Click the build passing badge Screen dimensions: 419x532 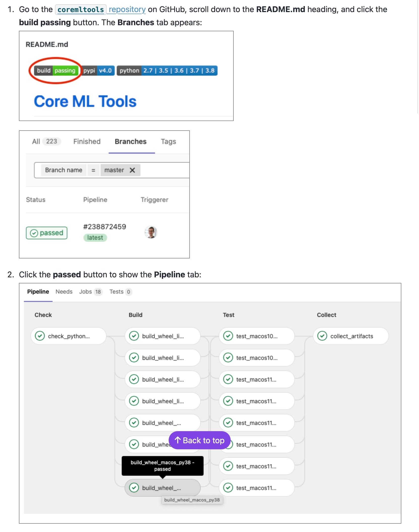[56, 71]
